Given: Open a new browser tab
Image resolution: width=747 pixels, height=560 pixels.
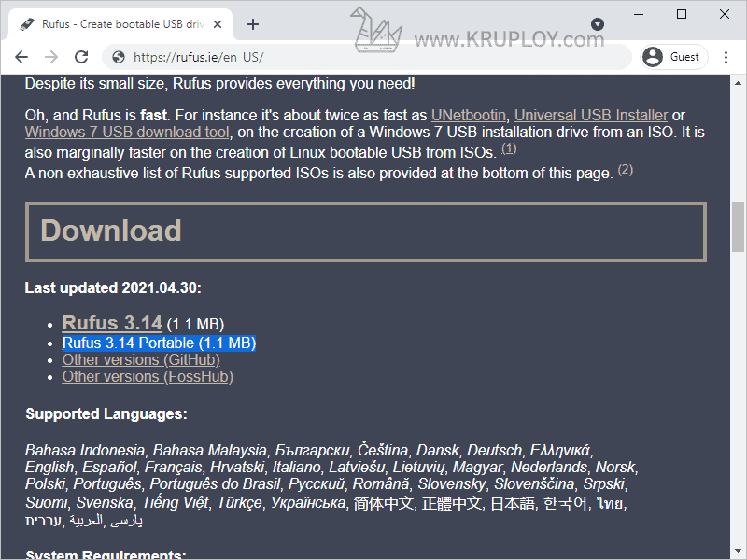Looking at the screenshot, I should point(253,24).
